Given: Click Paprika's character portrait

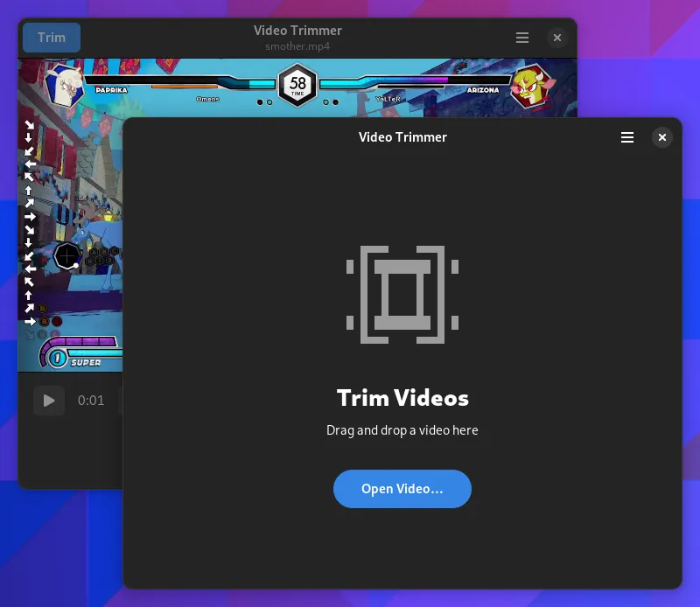Looking at the screenshot, I should [63, 84].
